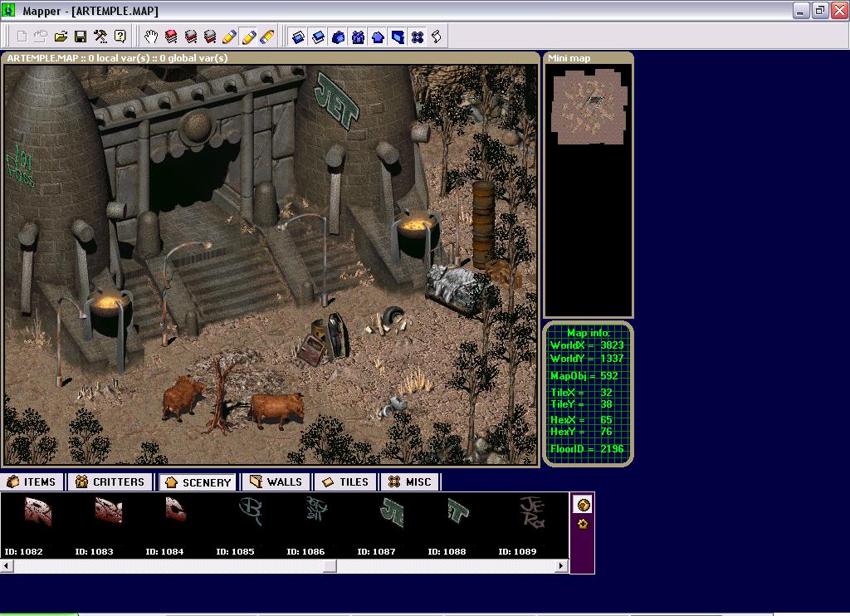Click the right arrow of the thumbnail scrollbar
850x616 pixels.
tap(562, 566)
